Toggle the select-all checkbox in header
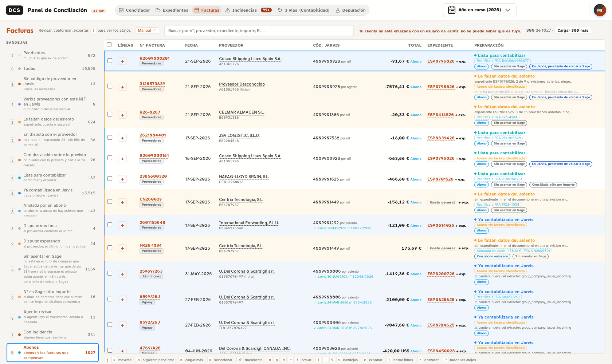Viewport: 612px width, 364px height. tap(109, 45)
